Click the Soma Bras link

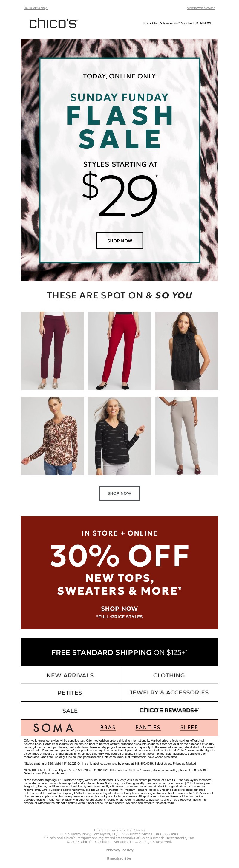coord(108,728)
